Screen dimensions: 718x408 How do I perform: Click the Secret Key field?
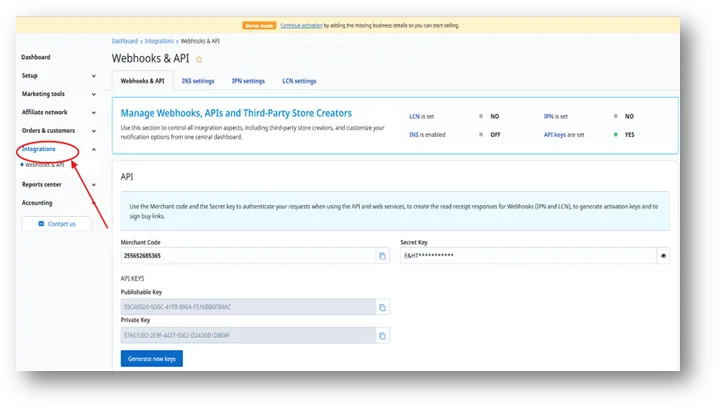pyautogui.click(x=528, y=256)
